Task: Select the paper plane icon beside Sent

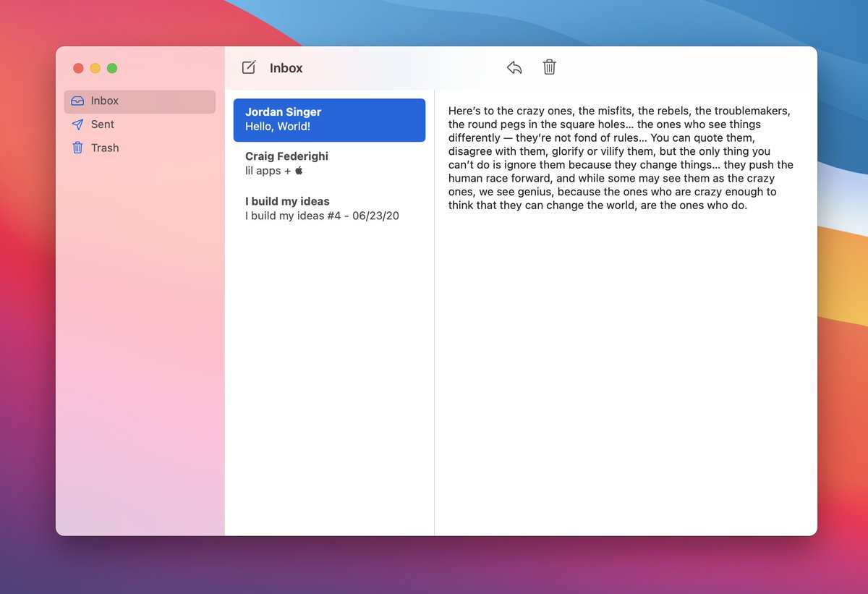Action: point(77,124)
